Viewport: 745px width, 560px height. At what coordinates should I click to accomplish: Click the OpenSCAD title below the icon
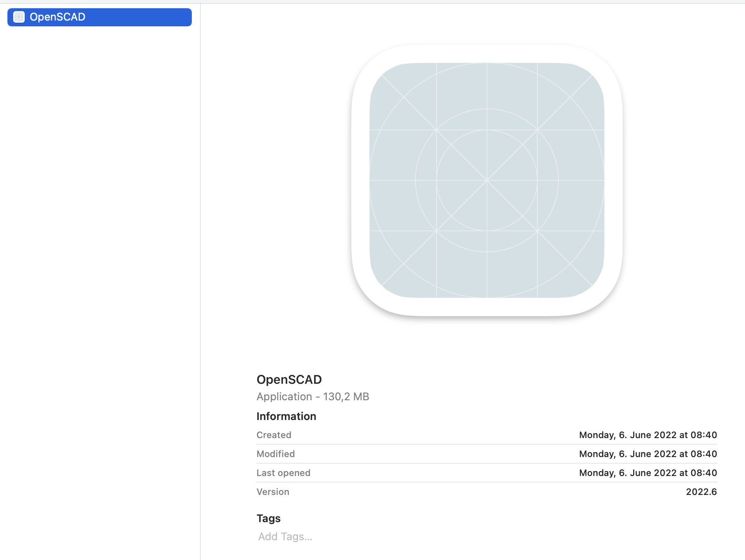click(x=289, y=379)
